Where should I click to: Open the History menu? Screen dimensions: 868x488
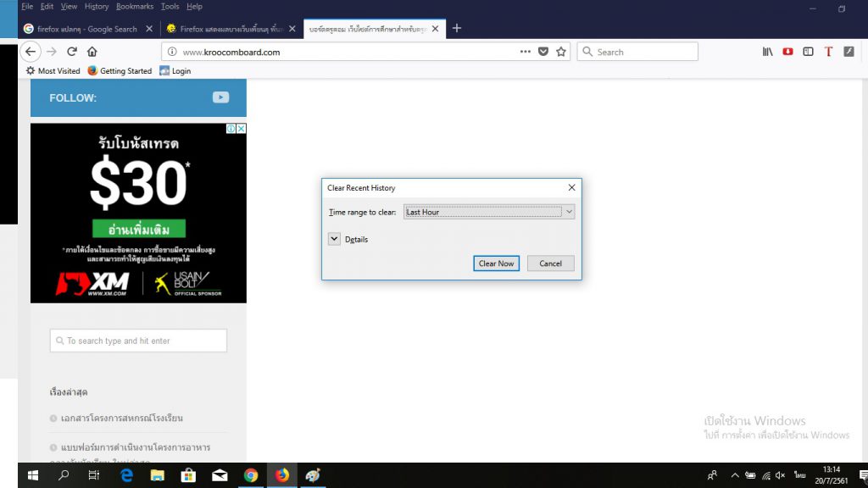tap(97, 6)
